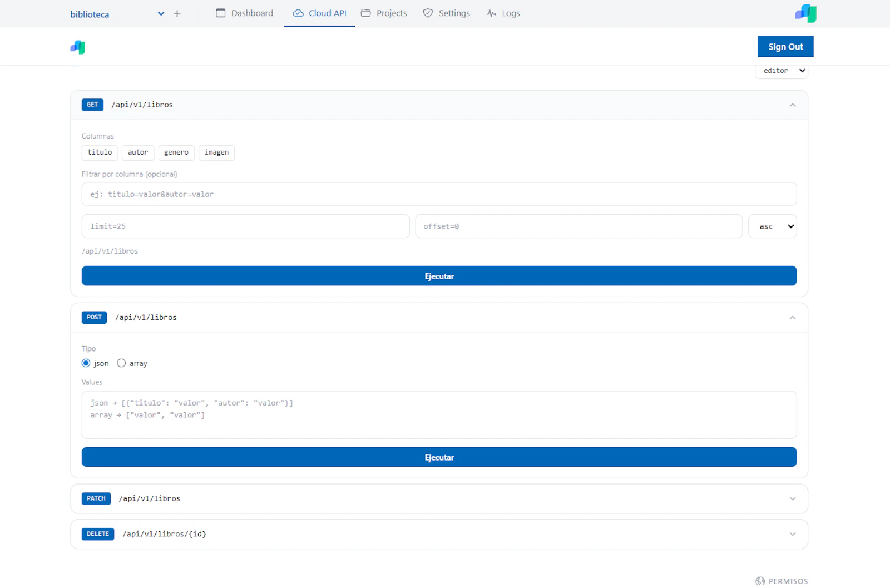Open the biblioteca project dropdown
Image resolution: width=890 pixels, height=588 pixels.
click(x=161, y=14)
